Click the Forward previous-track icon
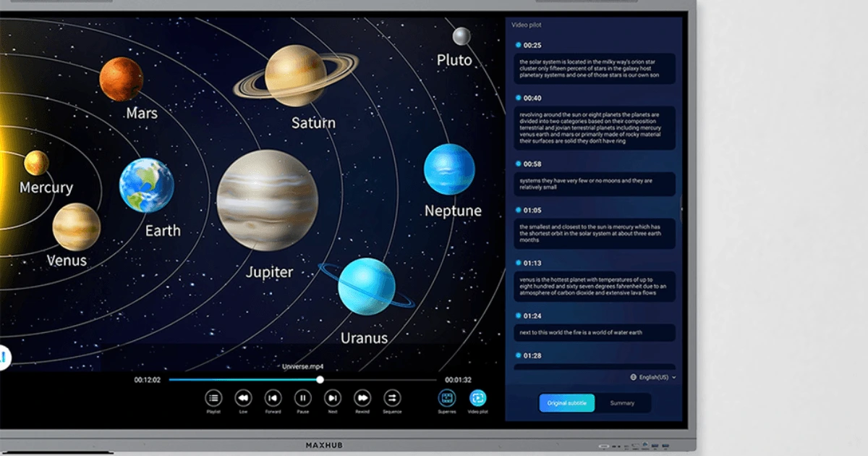 click(273, 398)
